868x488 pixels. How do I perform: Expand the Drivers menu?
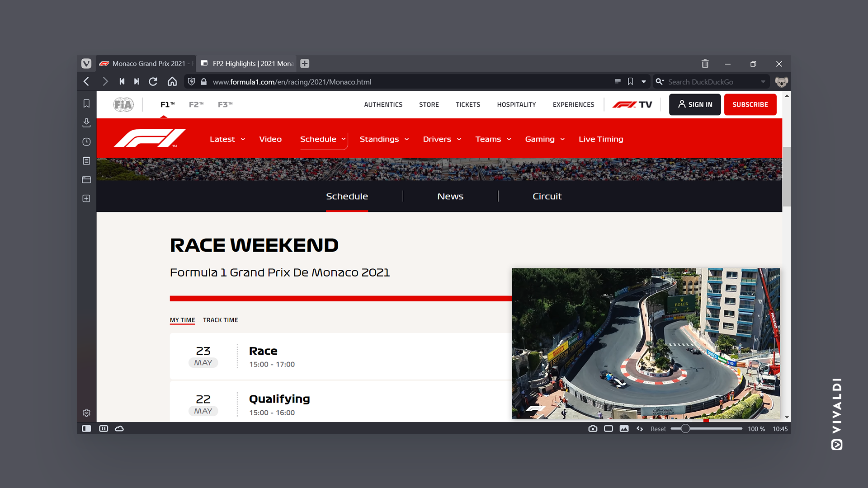[x=442, y=139]
